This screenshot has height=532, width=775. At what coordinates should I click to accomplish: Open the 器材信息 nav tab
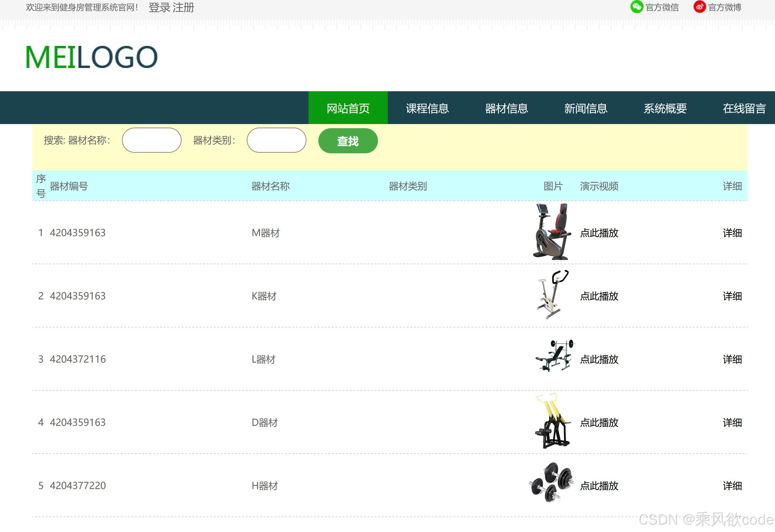[506, 108]
